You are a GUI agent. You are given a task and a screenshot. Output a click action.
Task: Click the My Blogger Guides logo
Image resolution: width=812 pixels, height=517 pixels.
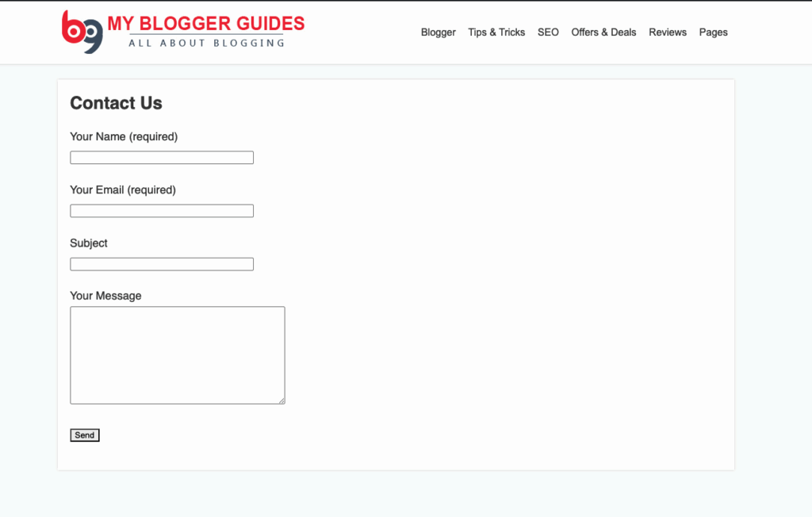point(183,33)
